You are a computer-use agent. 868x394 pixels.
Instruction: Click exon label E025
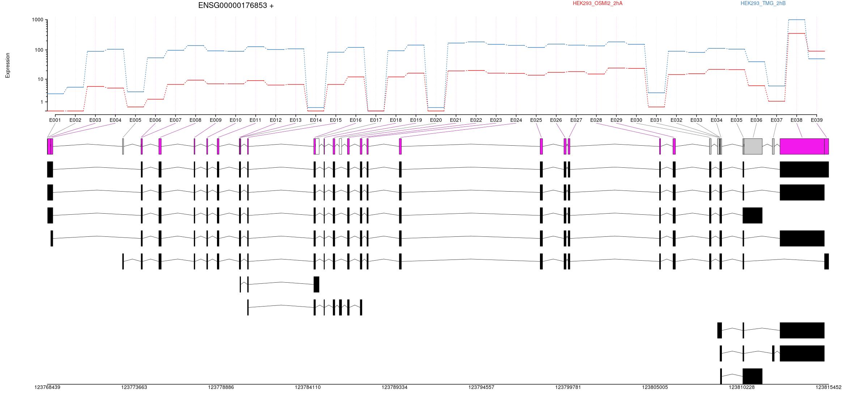pyautogui.click(x=536, y=120)
